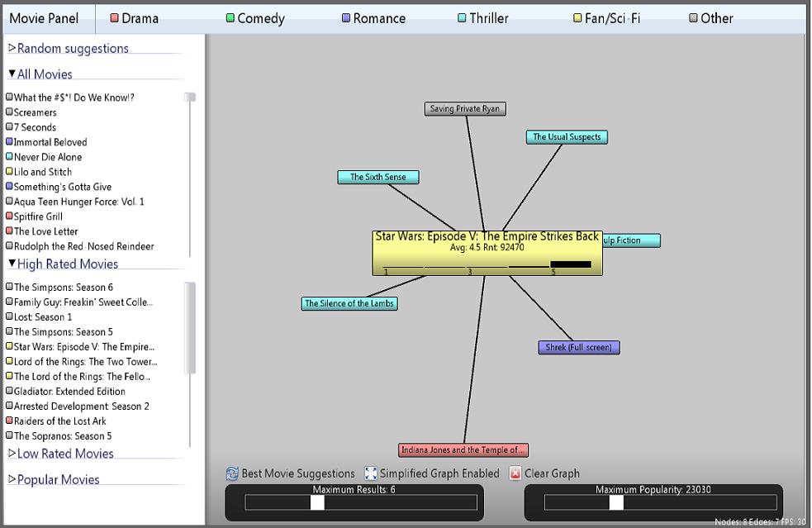Toggle the Other genre filter box
Viewport: 812px width, 528px height.
click(x=693, y=18)
